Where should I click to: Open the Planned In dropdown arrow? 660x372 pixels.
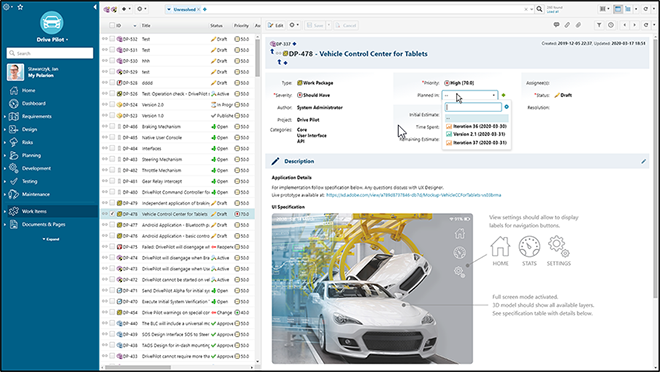[494, 96]
